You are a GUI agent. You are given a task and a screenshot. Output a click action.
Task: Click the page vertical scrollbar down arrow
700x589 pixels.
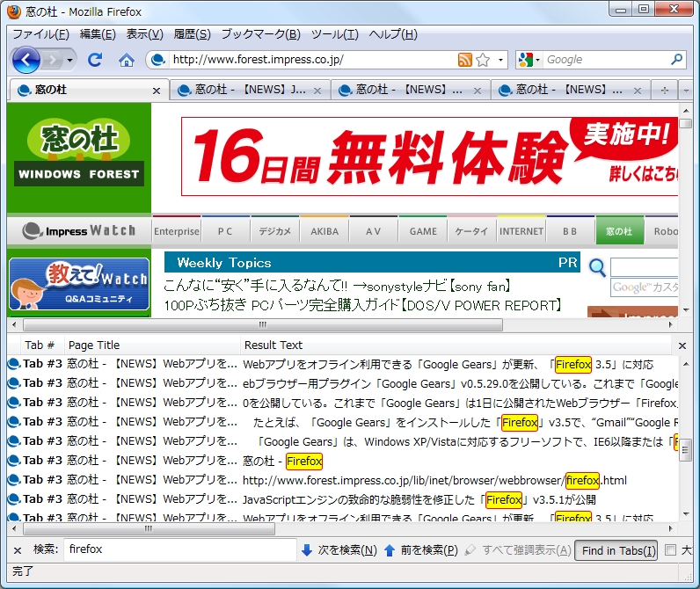686,309
